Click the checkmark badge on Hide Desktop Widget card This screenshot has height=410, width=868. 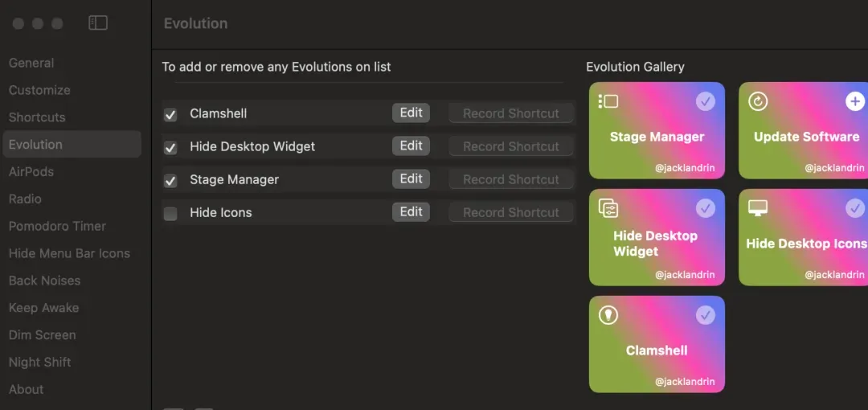coord(706,208)
